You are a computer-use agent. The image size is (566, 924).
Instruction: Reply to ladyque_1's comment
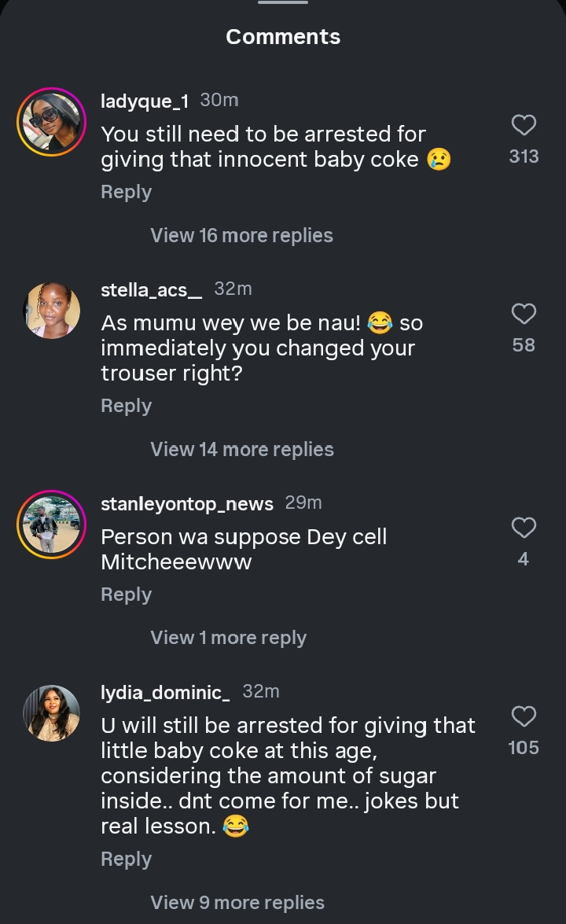126,193
